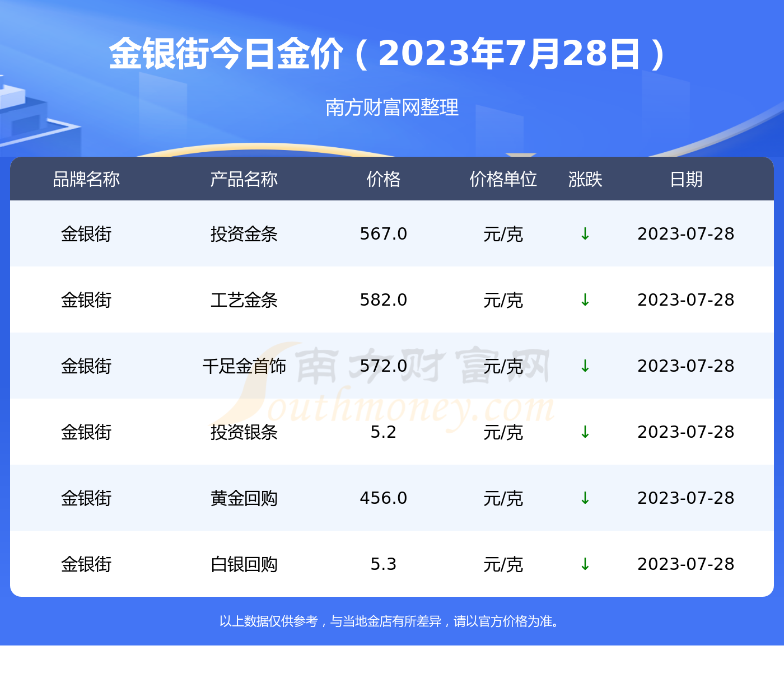Screen dimensions: 784x683
Task: Click the date 2023-07-28 in the 黄金回购 row
Action: point(686,498)
